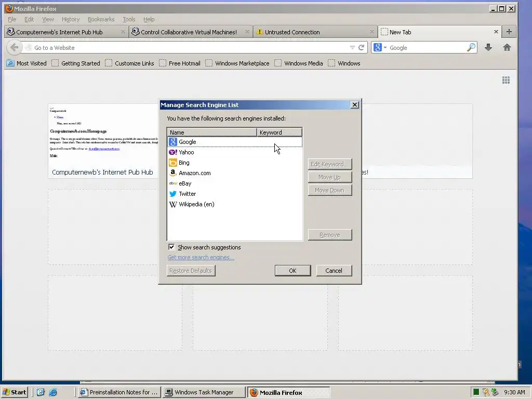Expand the URL bar history dropdown arrow
532x399 pixels.
[352, 47]
